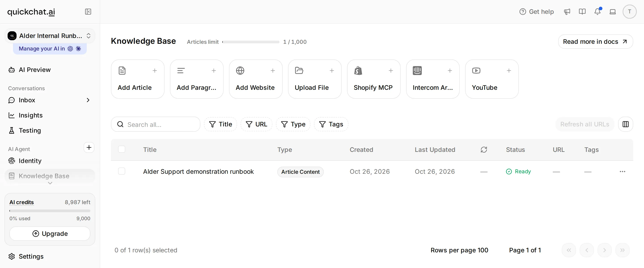
Task: Check the Alder Support demonstration runbook row
Action: click(121, 171)
